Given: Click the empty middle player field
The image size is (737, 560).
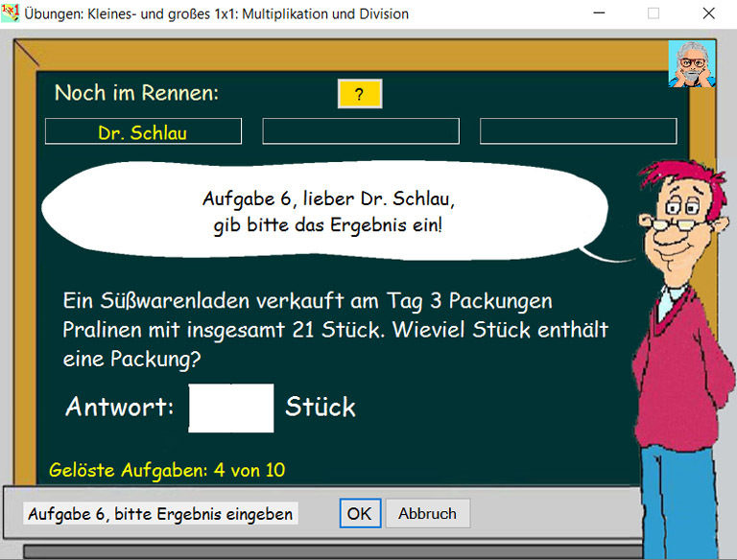Looking at the screenshot, I should click(x=361, y=132).
